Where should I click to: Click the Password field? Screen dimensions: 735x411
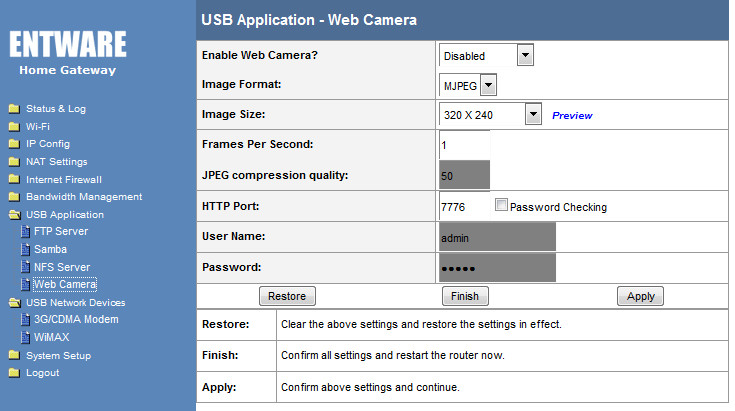[x=497, y=268]
